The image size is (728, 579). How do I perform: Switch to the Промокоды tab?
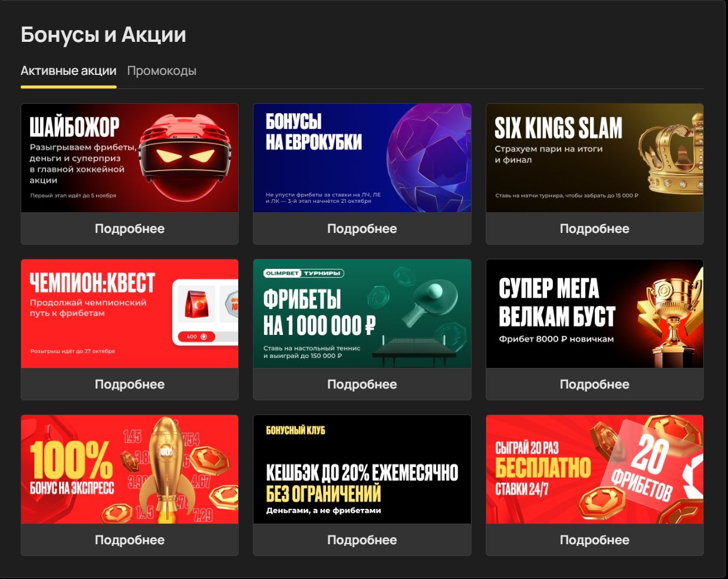click(162, 71)
